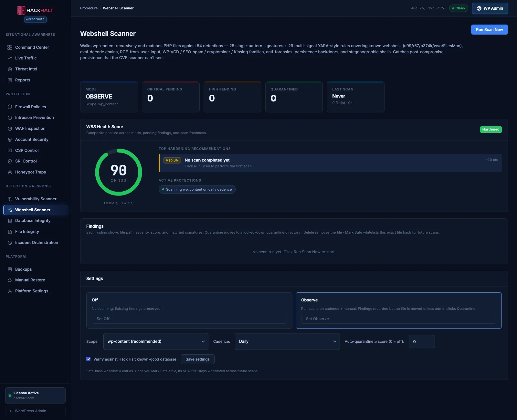Open Command Center in sidebar
The width and height of the screenshot is (517, 420).
point(36,47)
